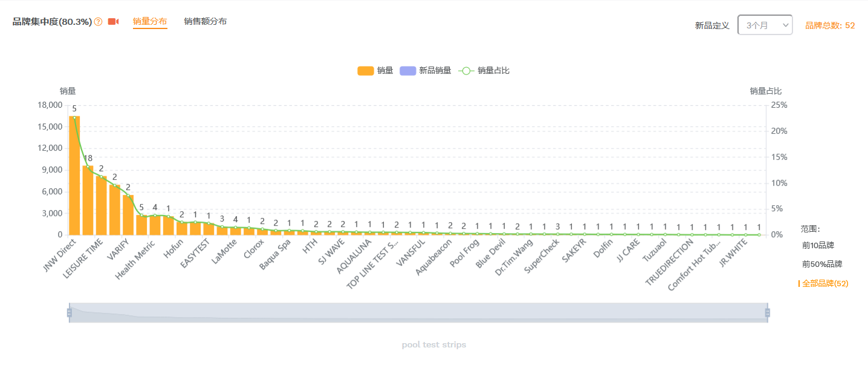
Task: Click the orange video camera icon
Action: pyautogui.click(x=113, y=22)
